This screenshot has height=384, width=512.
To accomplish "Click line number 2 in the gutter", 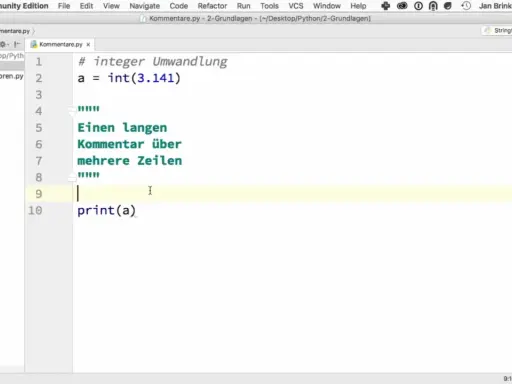I will tap(39, 78).
